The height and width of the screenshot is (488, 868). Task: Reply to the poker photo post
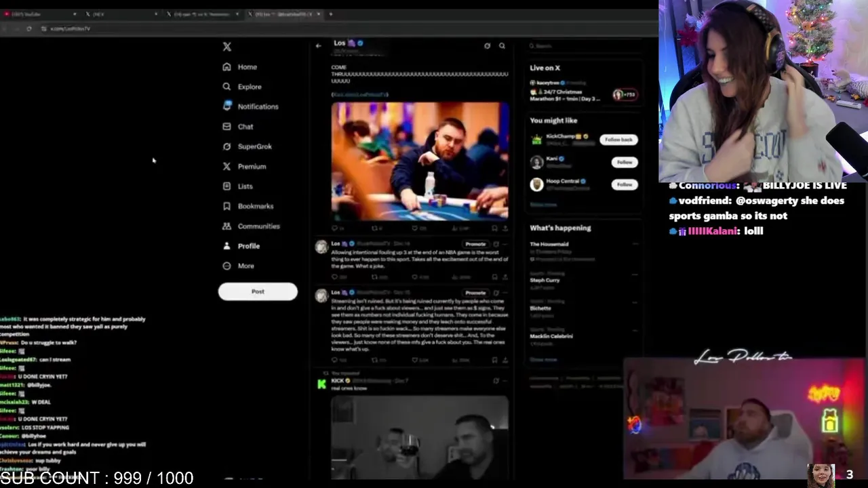(x=335, y=229)
